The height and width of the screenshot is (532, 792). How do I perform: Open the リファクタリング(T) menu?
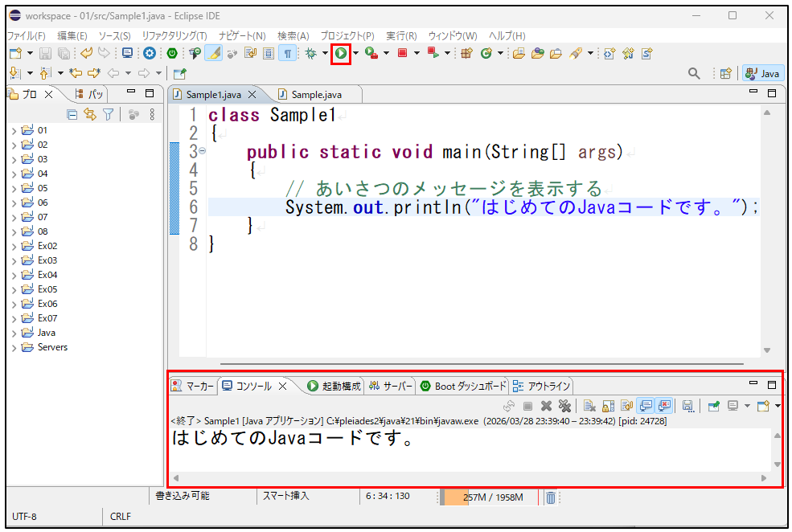(x=174, y=36)
